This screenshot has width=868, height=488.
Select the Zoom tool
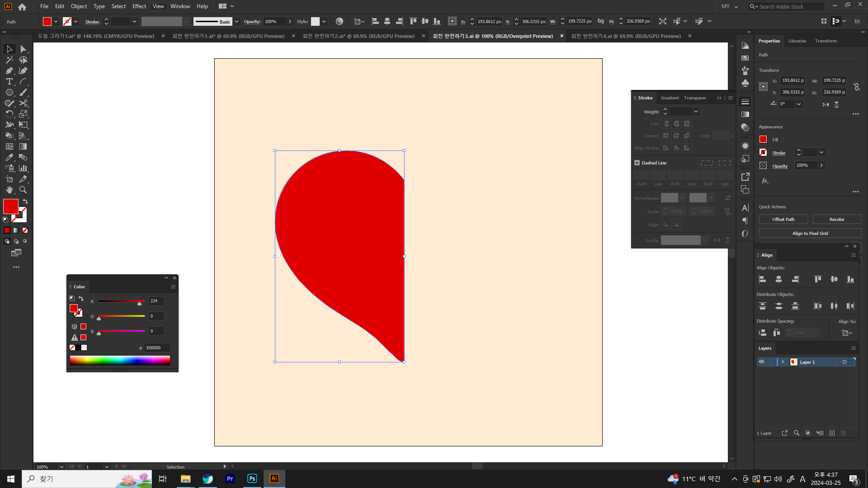click(23, 190)
